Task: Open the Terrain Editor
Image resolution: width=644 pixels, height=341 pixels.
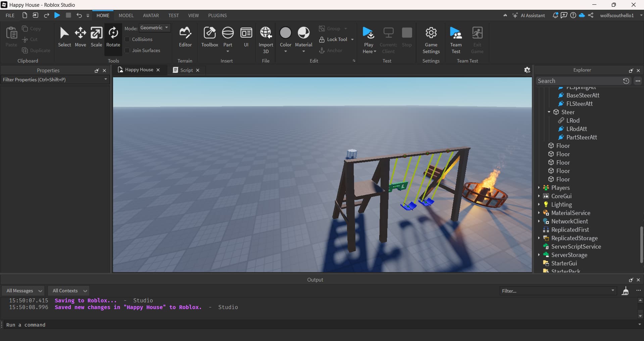Action: point(185,37)
